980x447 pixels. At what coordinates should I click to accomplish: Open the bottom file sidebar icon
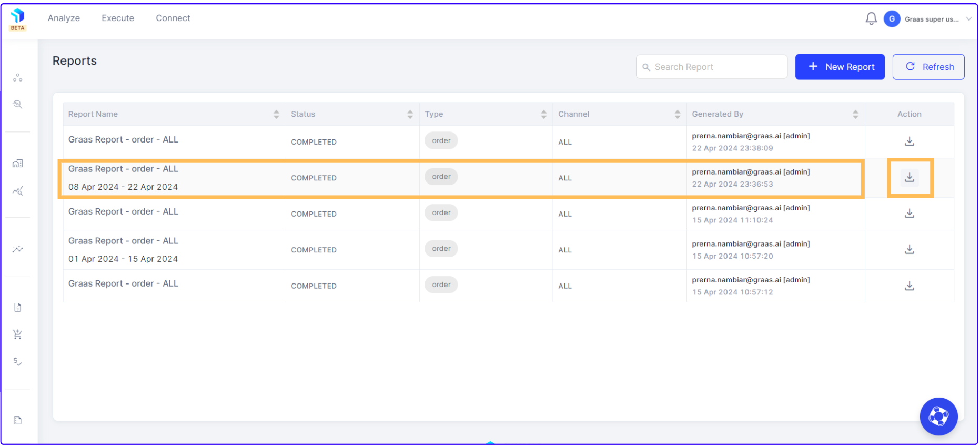tap(18, 421)
